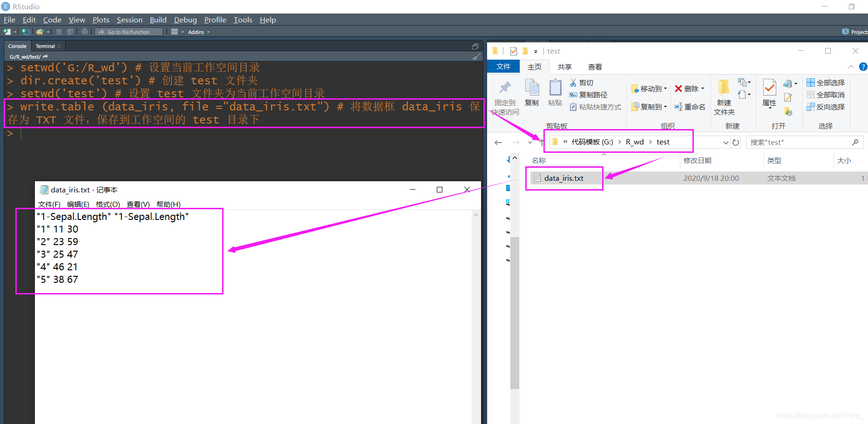Expand the recent files arrow beside Open File
Image resolution: width=868 pixels, height=424 pixels.
pos(48,32)
